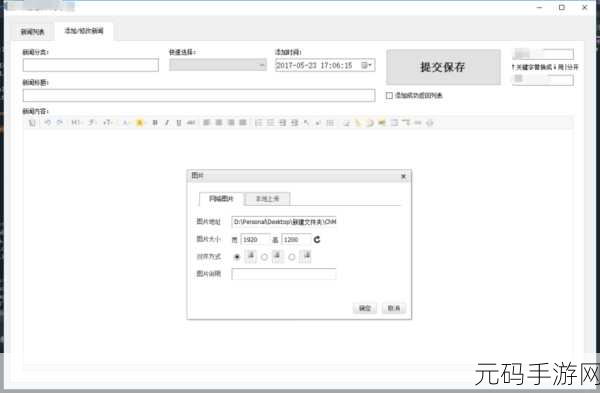This screenshot has height=393, width=600.
Task: Center text in editor toolbar
Action: click(x=219, y=122)
